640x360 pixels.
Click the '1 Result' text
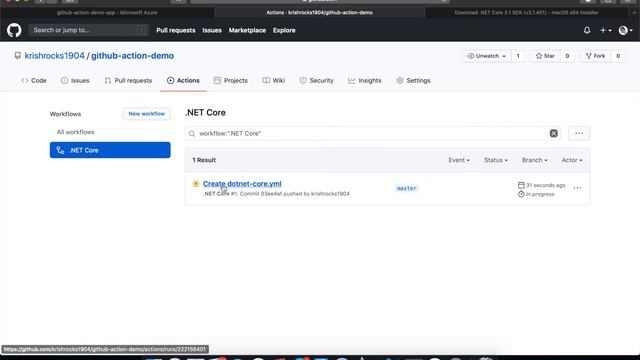pyautogui.click(x=204, y=160)
